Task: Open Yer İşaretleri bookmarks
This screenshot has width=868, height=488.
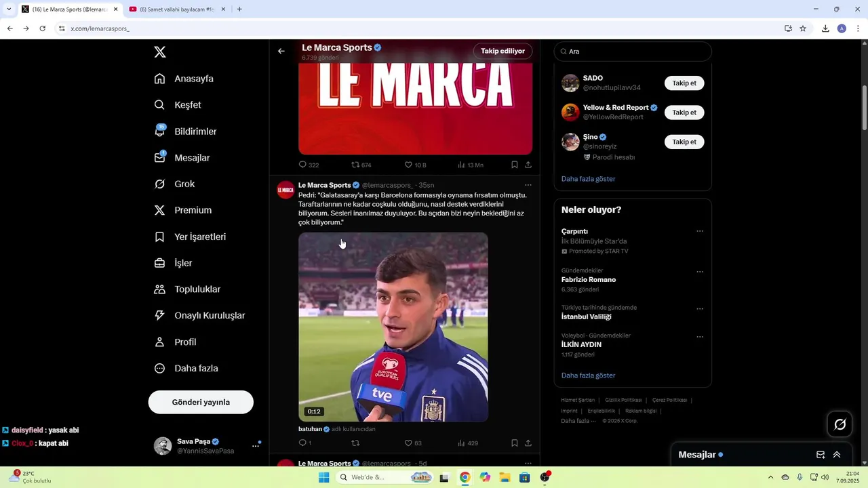Action: (x=190, y=237)
